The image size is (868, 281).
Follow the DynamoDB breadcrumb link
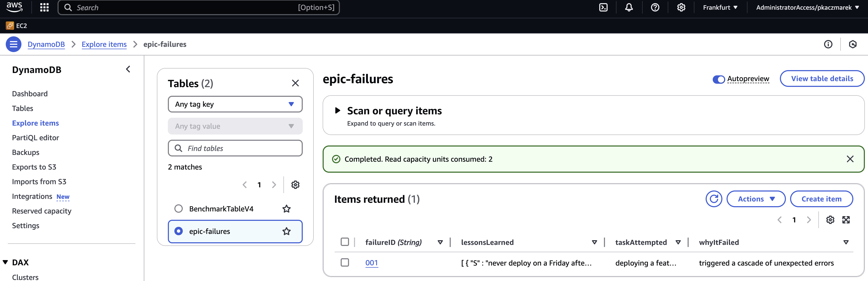coord(46,44)
